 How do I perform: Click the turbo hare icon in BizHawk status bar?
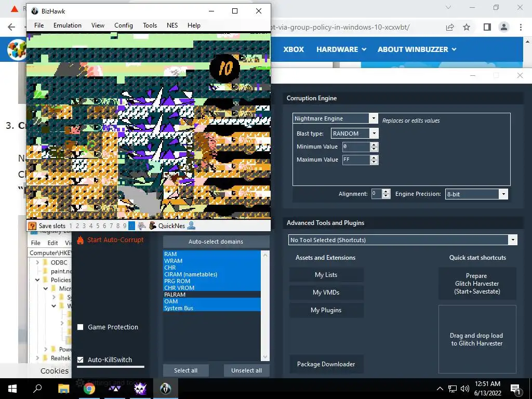(142, 226)
